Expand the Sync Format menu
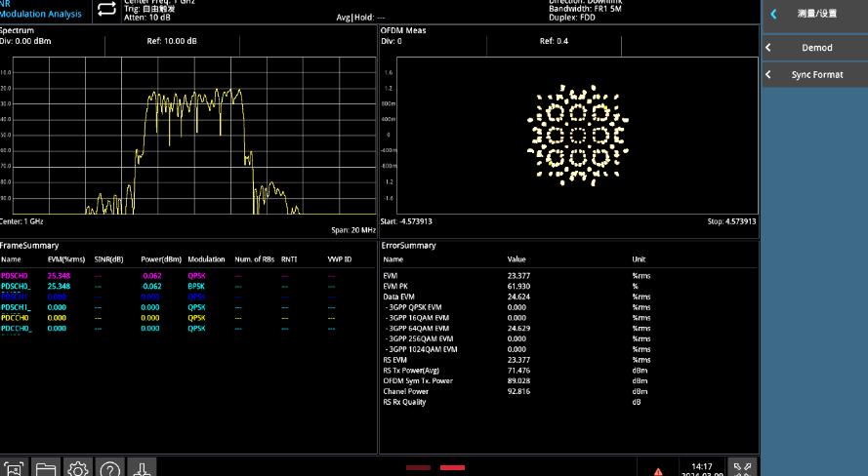The width and height of the screenshot is (868, 476). tap(814, 75)
